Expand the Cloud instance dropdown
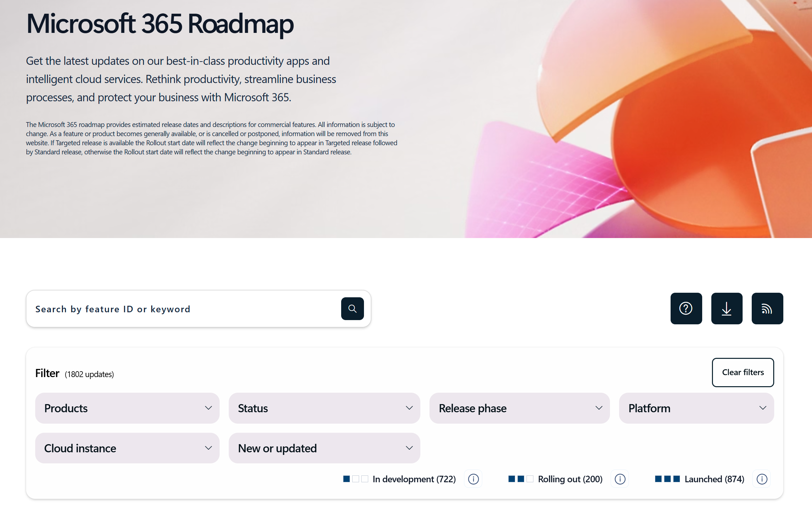 [x=127, y=448]
